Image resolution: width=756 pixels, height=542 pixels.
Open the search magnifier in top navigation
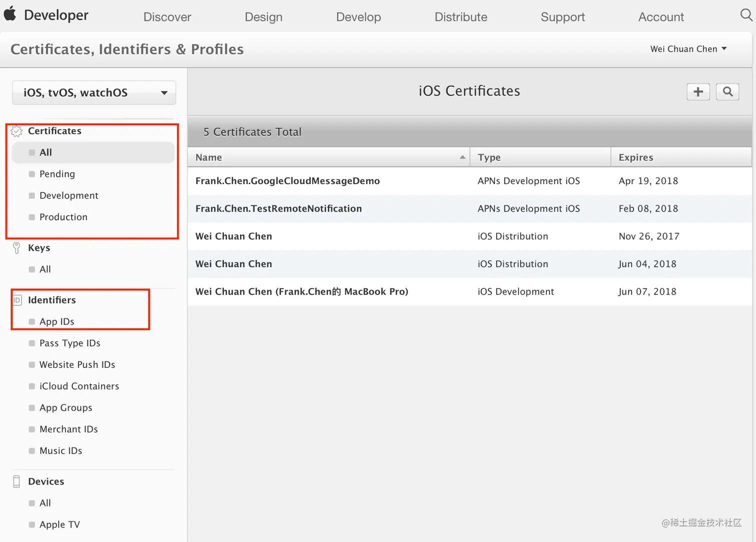pos(746,15)
